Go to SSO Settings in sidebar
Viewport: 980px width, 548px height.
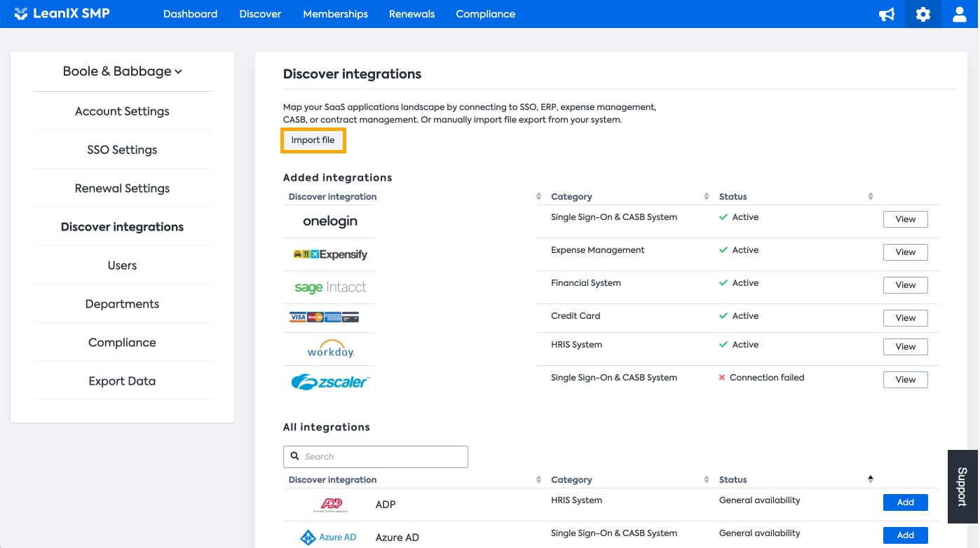122,150
